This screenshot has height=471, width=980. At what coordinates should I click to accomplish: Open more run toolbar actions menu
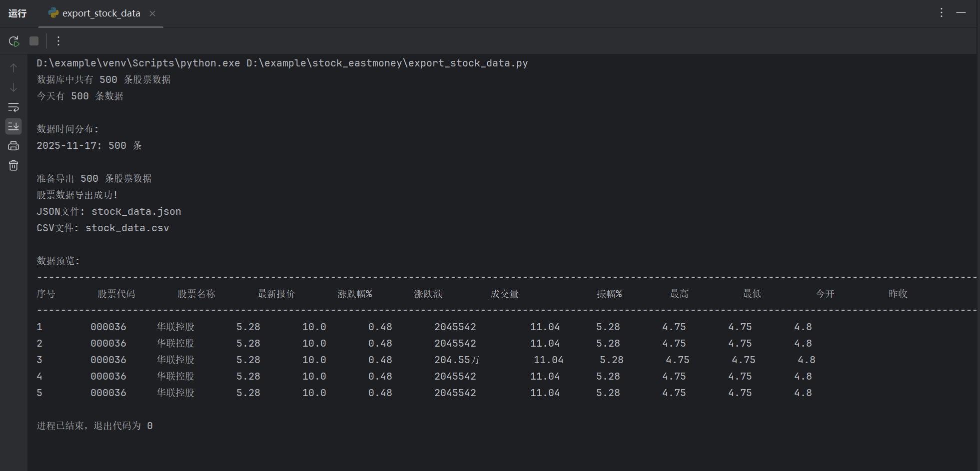(58, 41)
